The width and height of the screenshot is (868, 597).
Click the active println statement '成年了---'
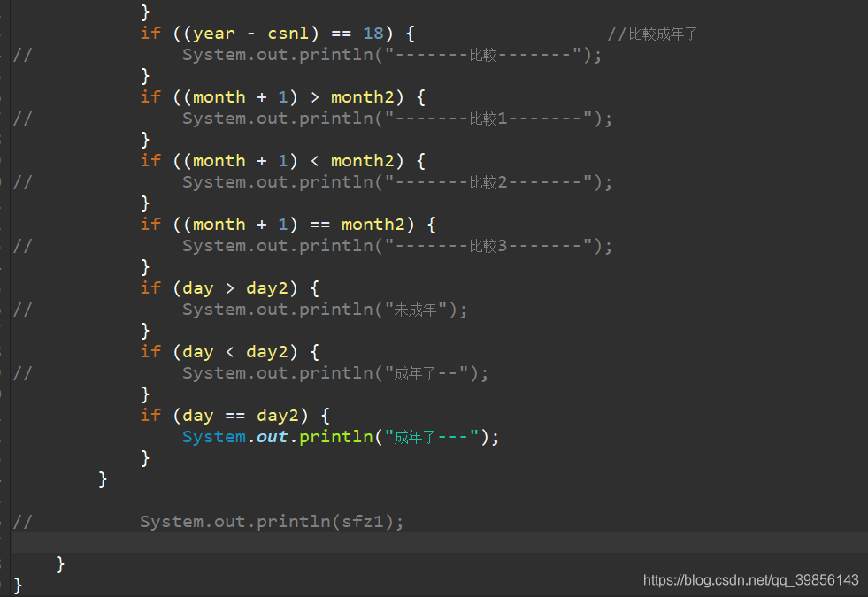(341, 437)
